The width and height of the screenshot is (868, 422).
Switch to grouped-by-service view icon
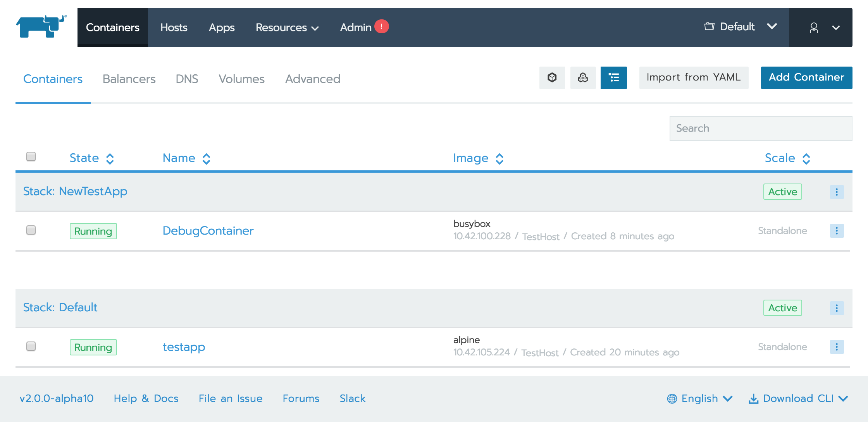click(583, 78)
